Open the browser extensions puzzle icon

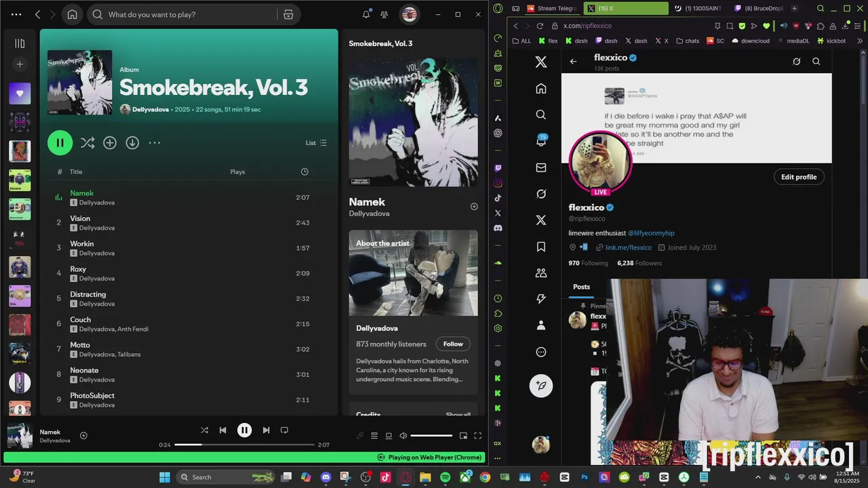(821, 26)
